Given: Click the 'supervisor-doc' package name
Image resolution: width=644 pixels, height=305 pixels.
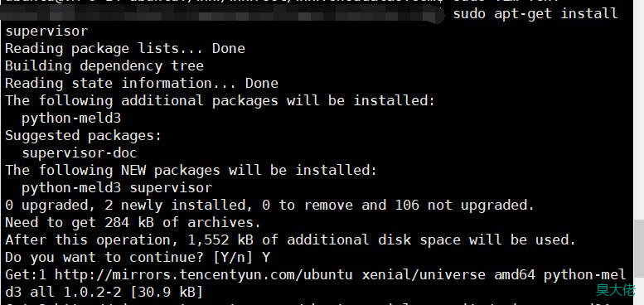Looking at the screenshot, I should point(80,153).
